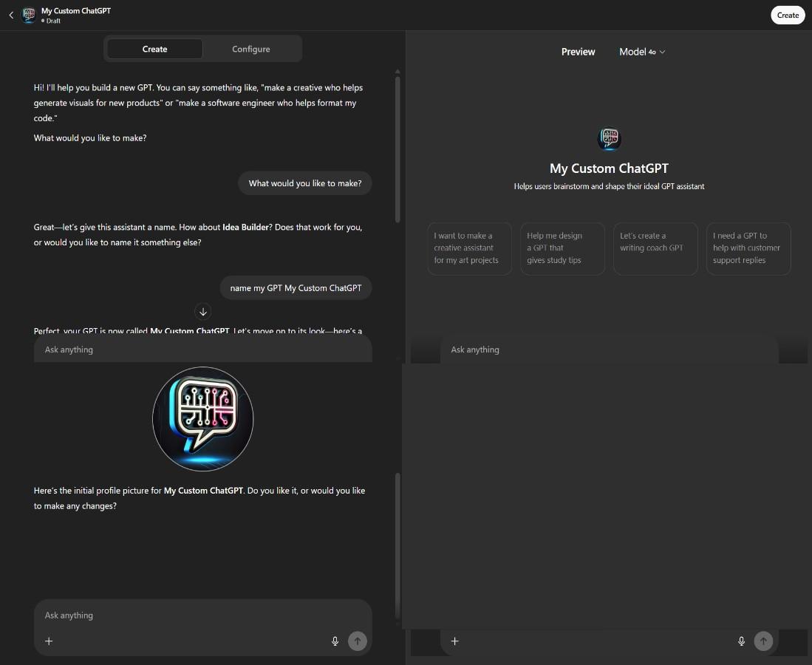This screenshot has height=665, width=812.
Task: Click the upper builder chat scrollbar
Action: [x=398, y=150]
